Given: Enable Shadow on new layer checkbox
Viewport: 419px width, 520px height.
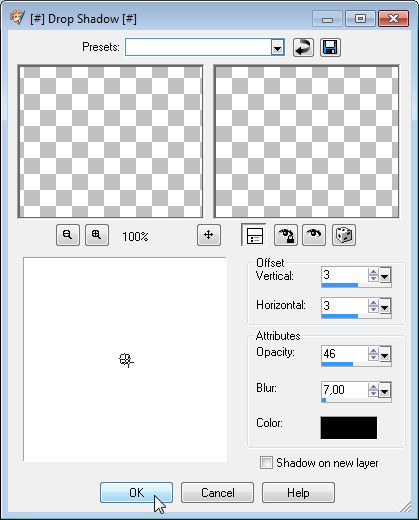Looking at the screenshot, I should 266,463.
